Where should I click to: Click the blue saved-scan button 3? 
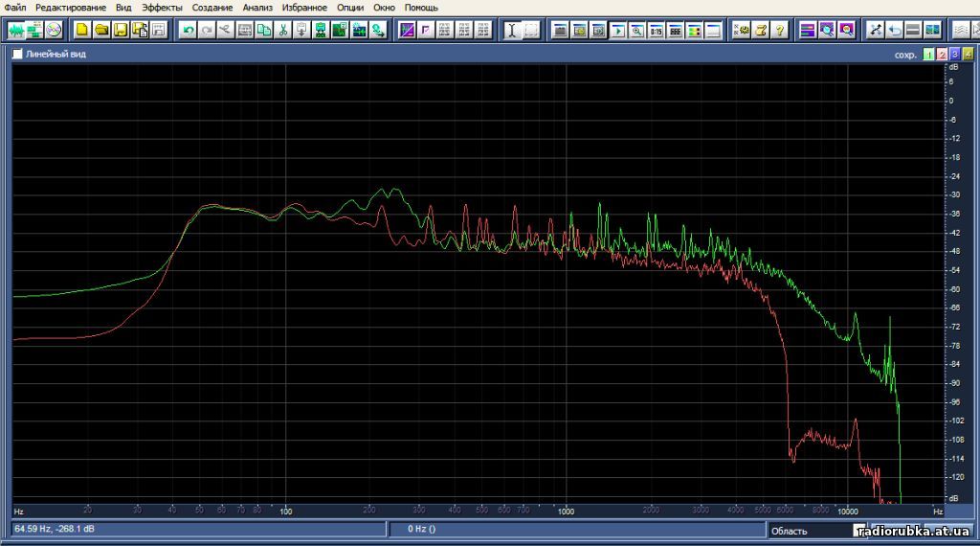coord(955,55)
